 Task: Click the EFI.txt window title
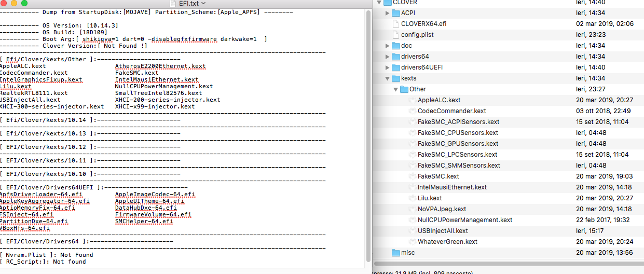click(190, 3)
